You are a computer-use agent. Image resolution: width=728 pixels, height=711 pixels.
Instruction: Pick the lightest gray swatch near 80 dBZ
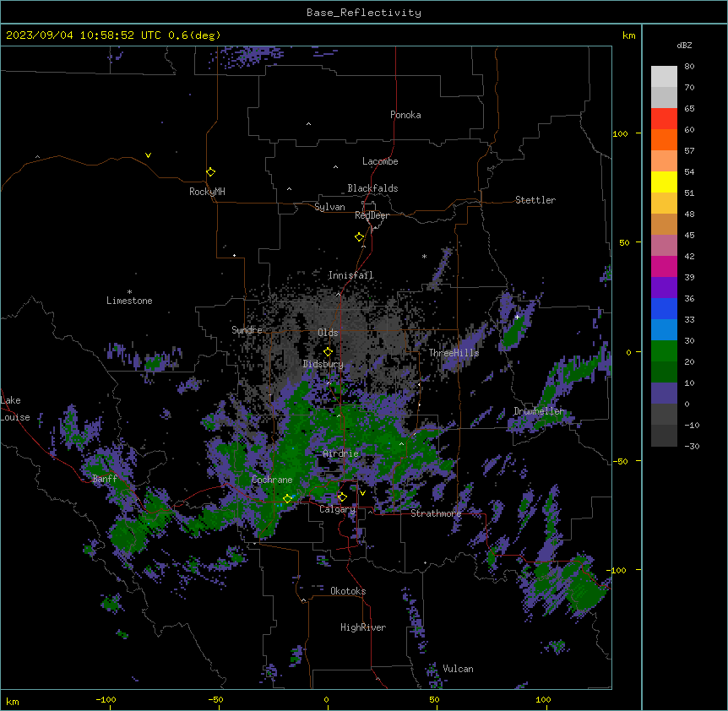664,77
